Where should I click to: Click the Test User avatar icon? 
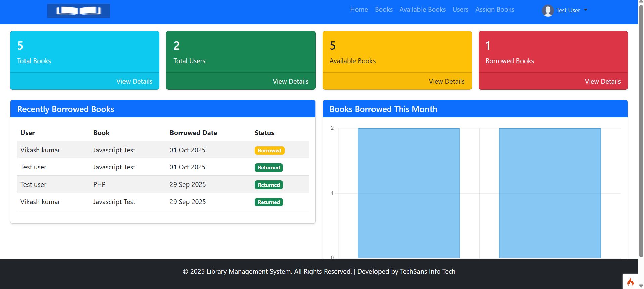pos(548,11)
